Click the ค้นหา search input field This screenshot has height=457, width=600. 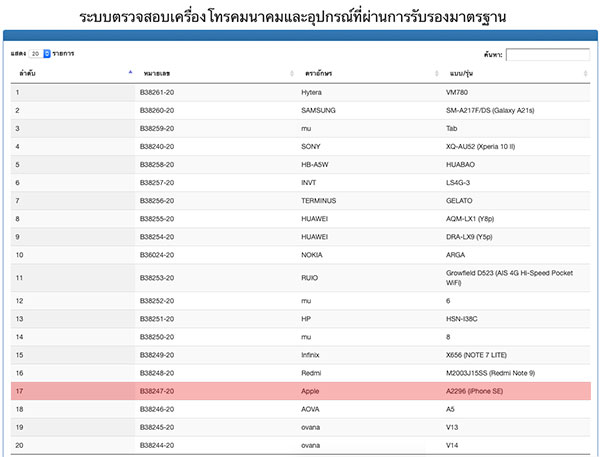click(547, 54)
